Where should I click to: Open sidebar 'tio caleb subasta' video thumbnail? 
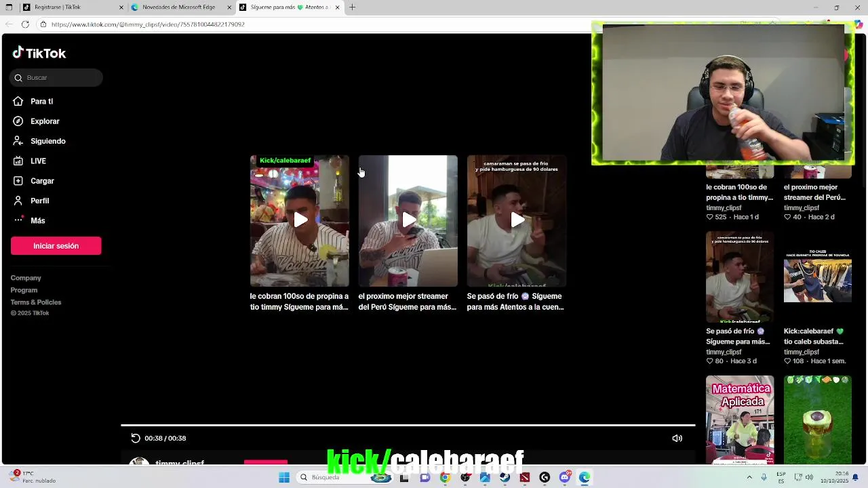point(818,277)
